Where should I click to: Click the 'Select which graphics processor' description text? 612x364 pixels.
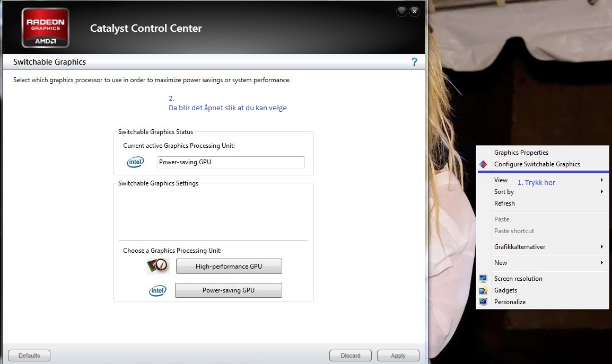[x=152, y=80]
